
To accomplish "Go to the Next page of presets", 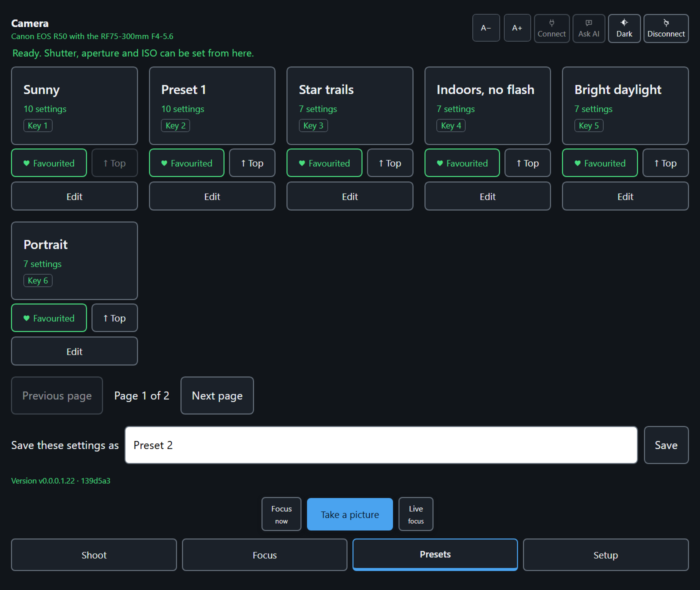I will [217, 395].
